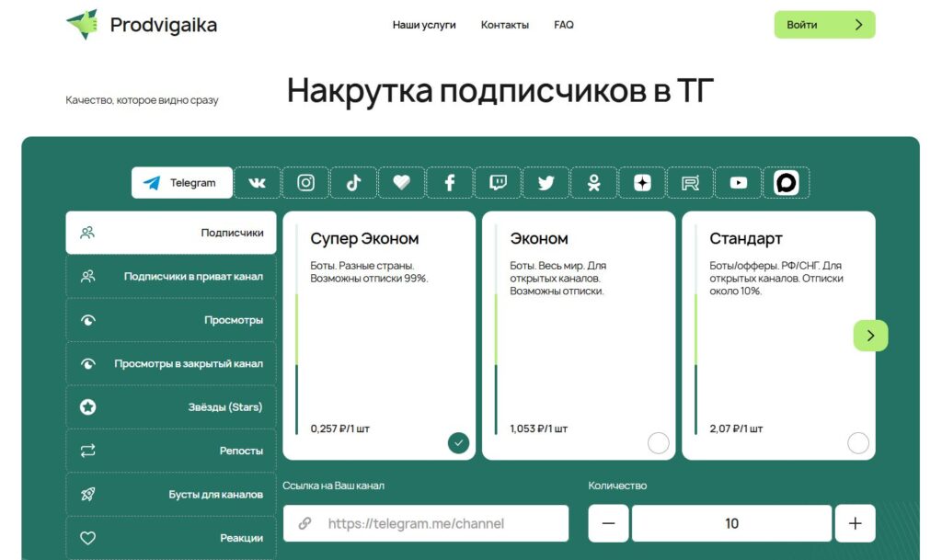Select the Telegram platform tab
942x560 pixels.
(182, 182)
